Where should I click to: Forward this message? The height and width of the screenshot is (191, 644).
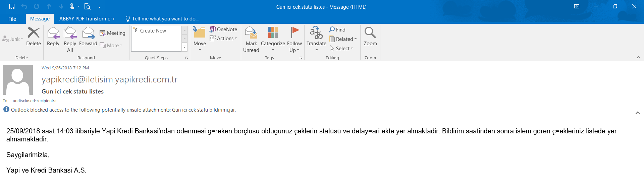[88, 37]
